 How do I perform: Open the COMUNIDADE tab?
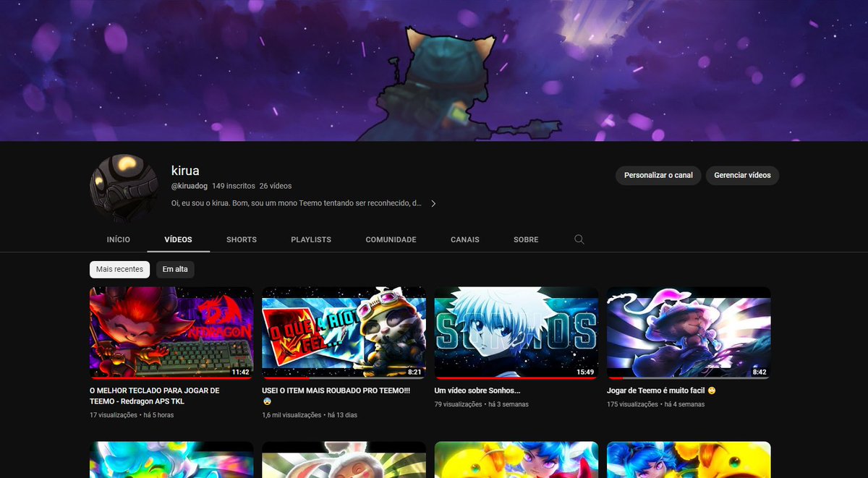[x=391, y=239]
